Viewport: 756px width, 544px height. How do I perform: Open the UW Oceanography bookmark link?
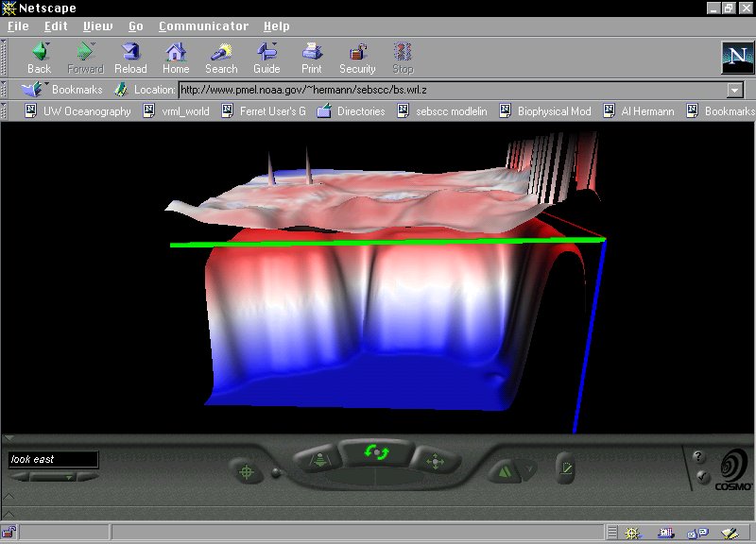pos(79,111)
